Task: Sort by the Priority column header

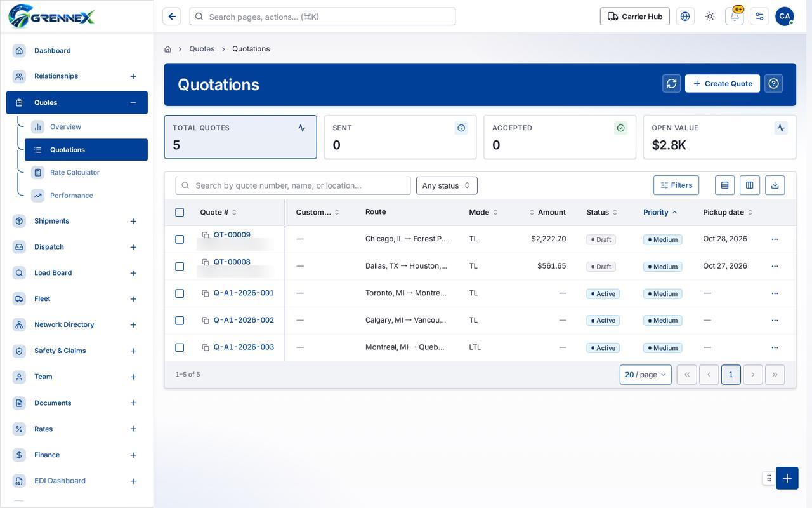Action: [660, 212]
